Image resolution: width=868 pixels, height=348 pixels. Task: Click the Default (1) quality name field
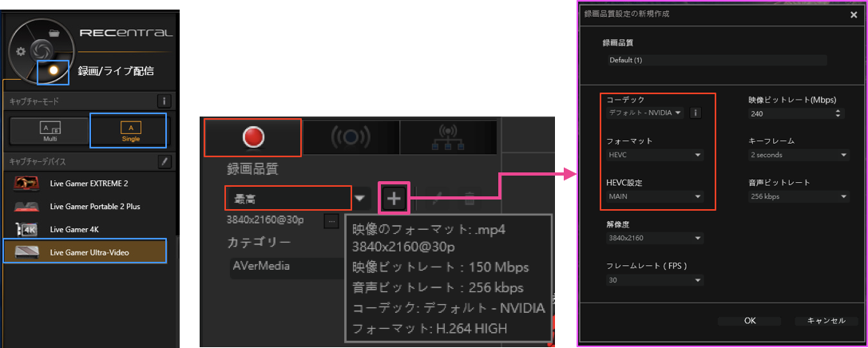pyautogui.click(x=716, y=60)
